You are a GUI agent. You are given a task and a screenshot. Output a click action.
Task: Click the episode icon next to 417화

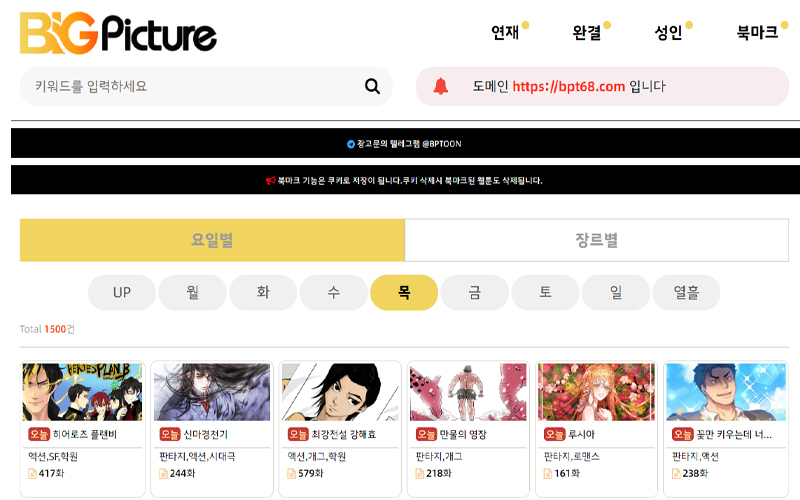pos(33,473)
